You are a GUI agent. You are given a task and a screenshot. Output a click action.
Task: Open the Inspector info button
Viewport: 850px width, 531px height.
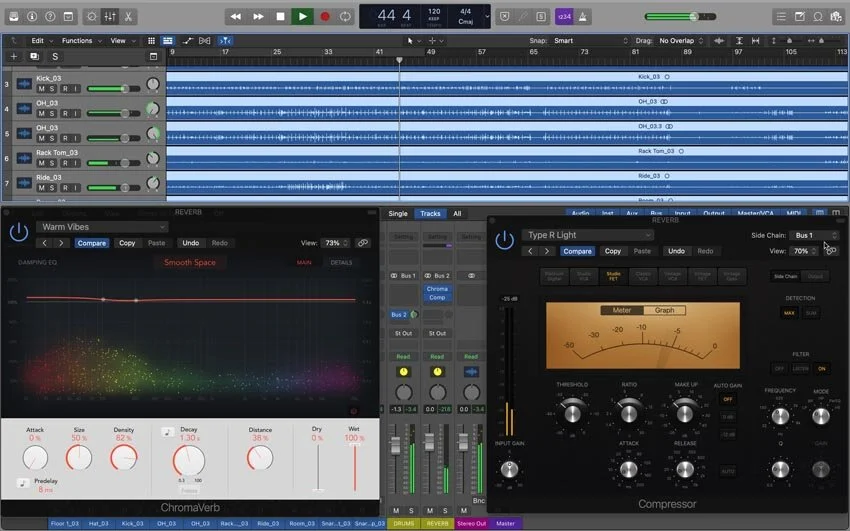tap(32, 16)
